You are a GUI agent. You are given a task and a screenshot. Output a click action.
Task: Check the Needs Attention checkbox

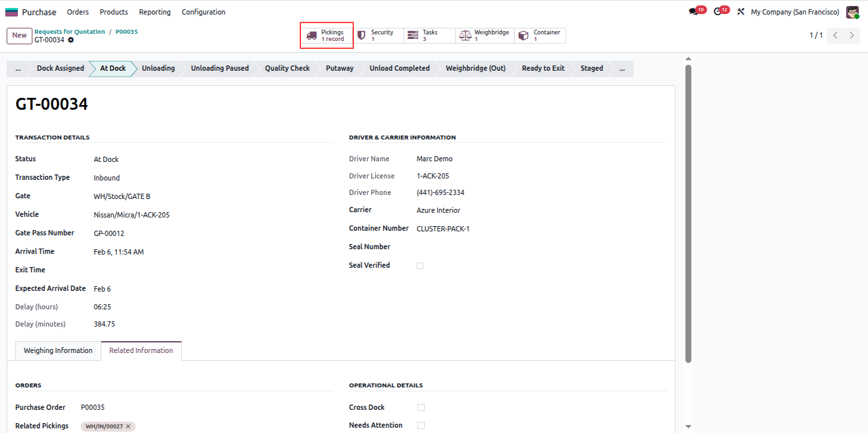(x=421, y=426)
